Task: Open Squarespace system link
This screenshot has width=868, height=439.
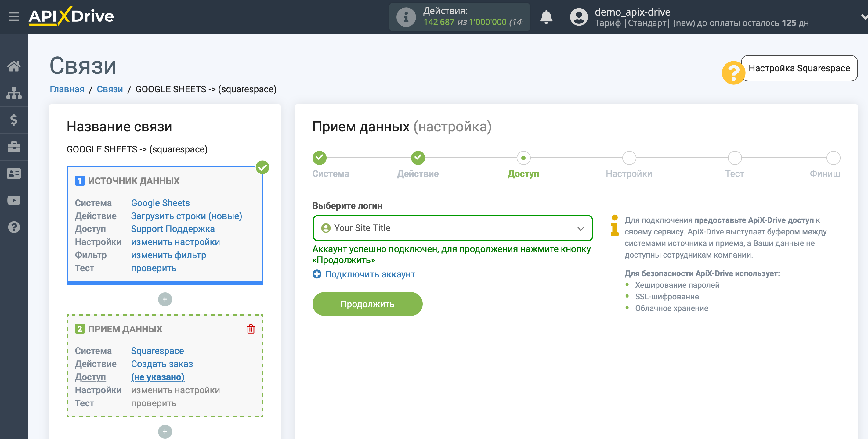Action: click(x=157, y=351)
